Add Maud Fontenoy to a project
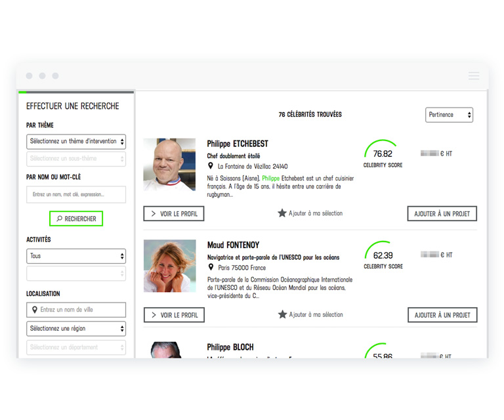This screenshot has height=420, width=504. tap(442, 315)
